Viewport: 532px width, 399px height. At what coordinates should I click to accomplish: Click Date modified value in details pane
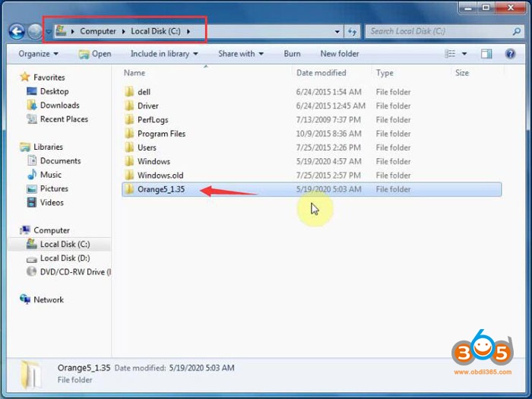tap(201, 368)
